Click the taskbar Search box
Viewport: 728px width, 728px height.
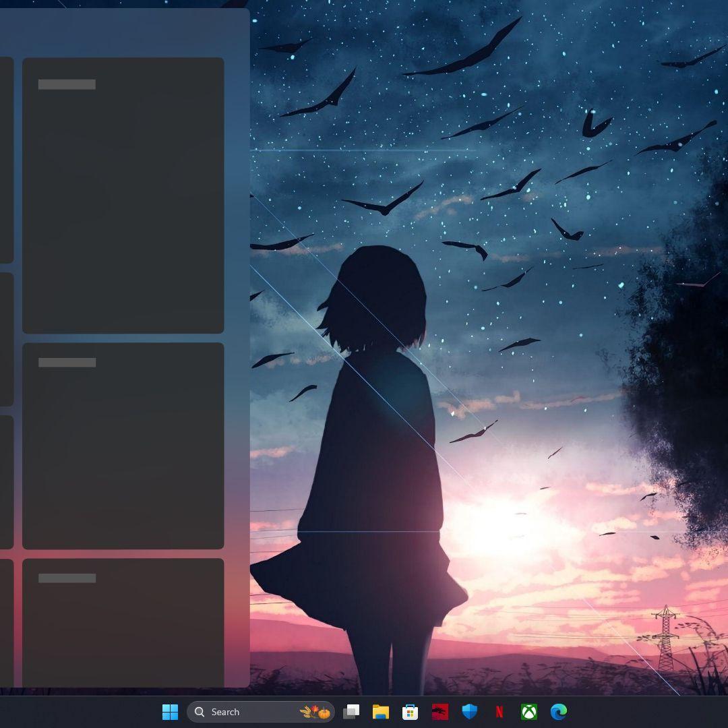coord(260,712)
